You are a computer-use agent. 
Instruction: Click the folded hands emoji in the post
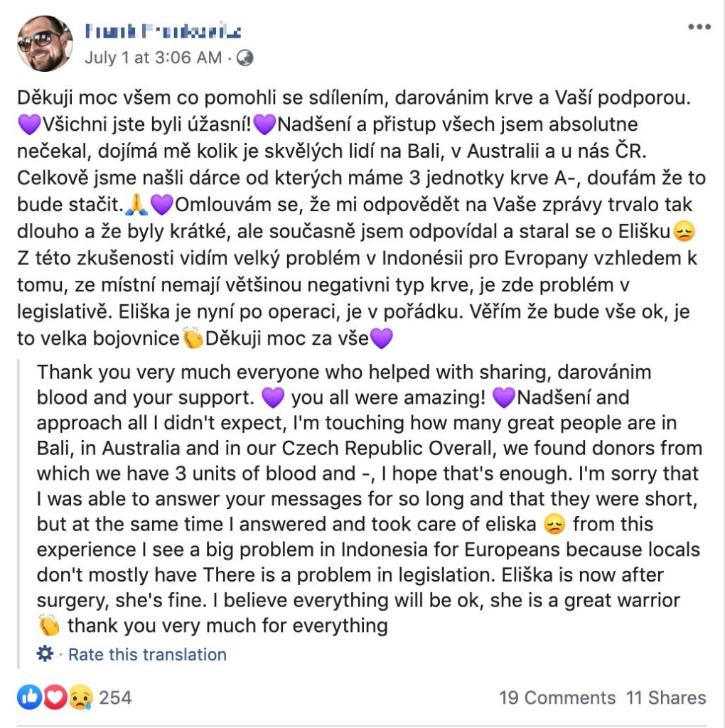(x=136, y=205)
